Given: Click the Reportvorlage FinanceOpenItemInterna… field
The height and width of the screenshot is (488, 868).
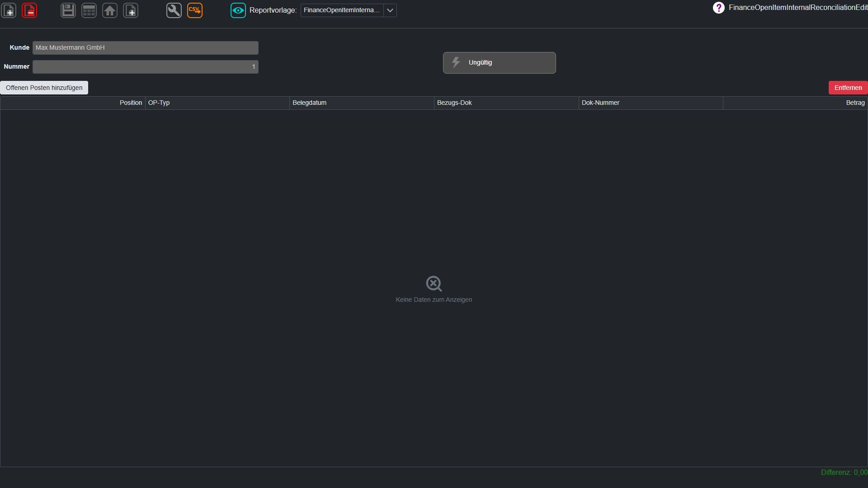Looking at the screenshot, I should coord(342,10).
